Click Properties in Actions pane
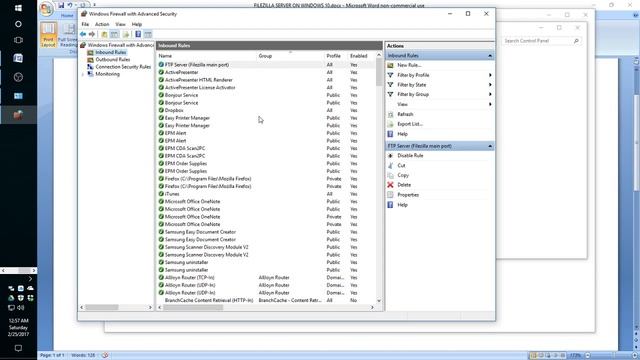The height and width of the screenshot is (360, 640). [408, 195]
